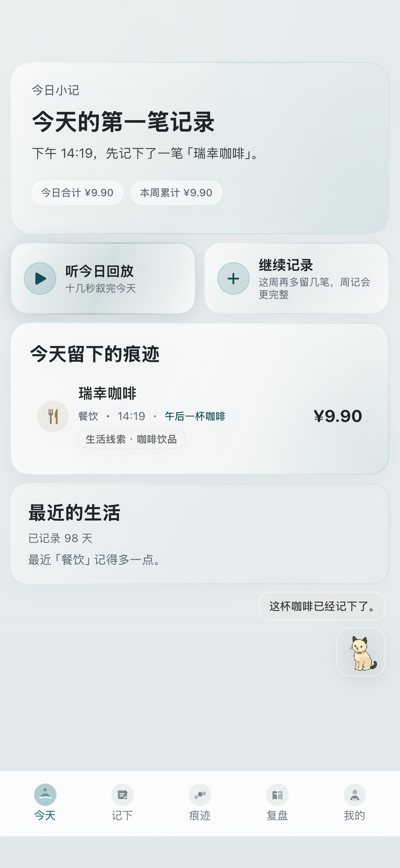Image resolution: width=400 pixels, height=868 pixels.
Task: Open the 最近的生活 summary card
Action: [200, 534]
